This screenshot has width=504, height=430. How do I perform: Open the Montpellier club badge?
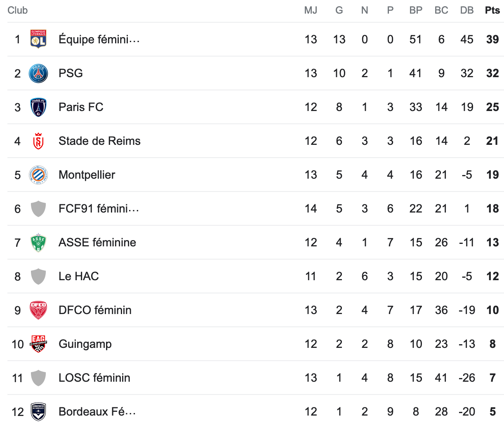38,175
